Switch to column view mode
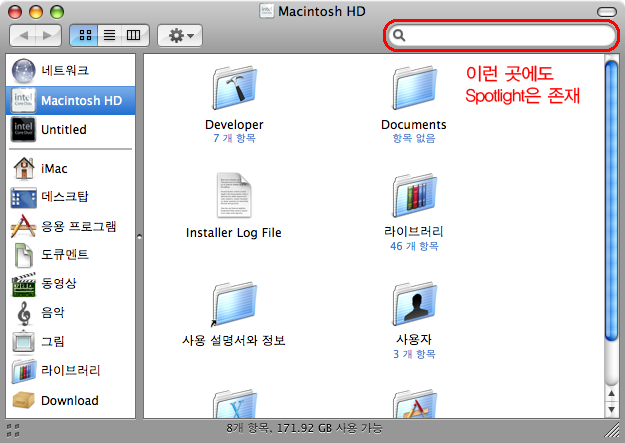The image size is (625, 443). (x=134, y=35)
